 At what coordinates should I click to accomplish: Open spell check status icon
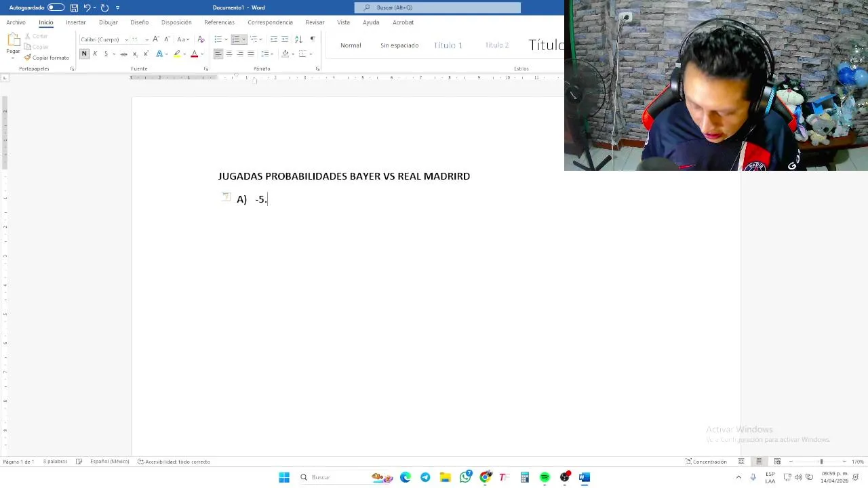[x=79, y=462]
